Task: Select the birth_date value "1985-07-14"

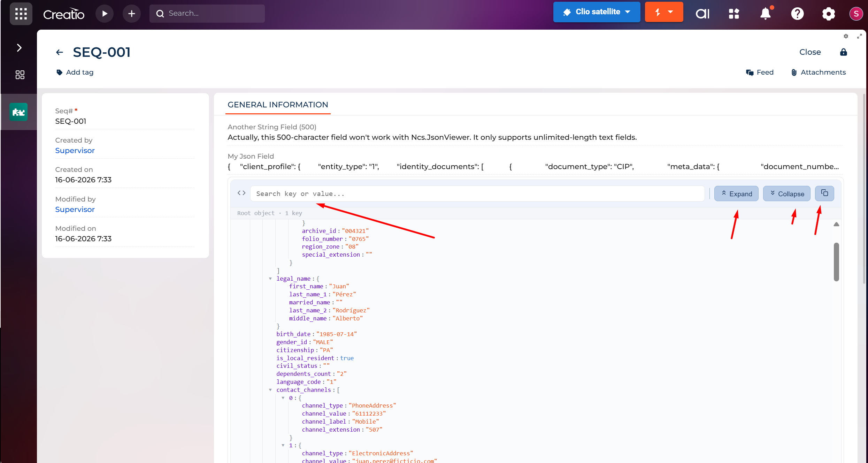Action: pyautogui.click(x=337, y=334)
